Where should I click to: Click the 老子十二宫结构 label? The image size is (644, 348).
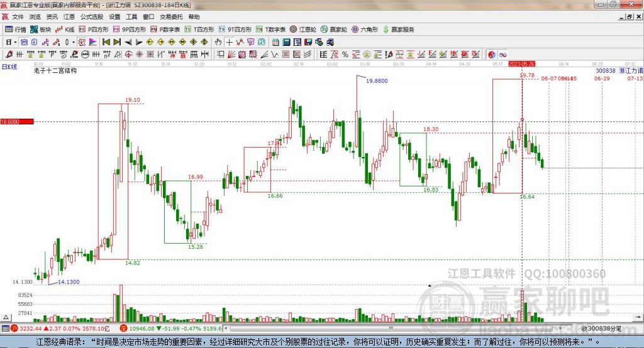coord(55,70)
